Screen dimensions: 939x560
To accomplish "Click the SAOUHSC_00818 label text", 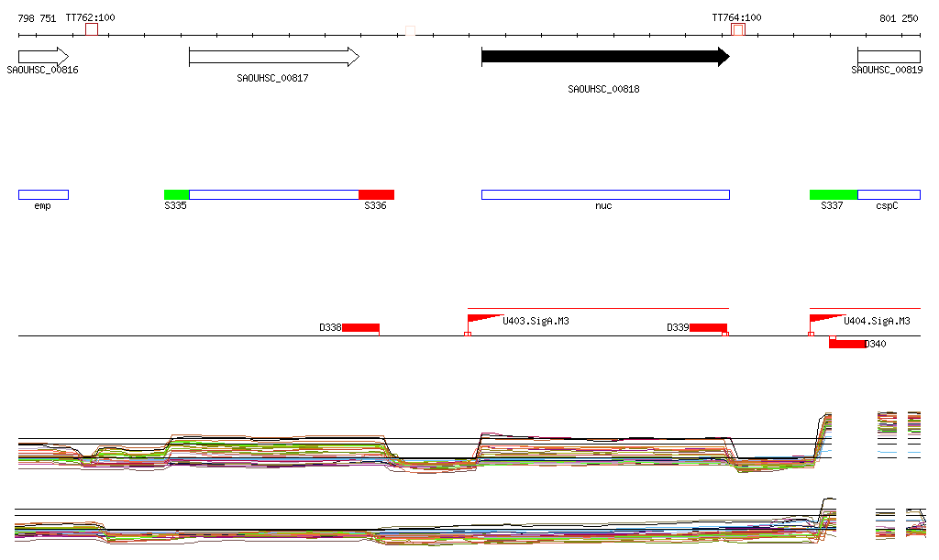I will (603, 89).
